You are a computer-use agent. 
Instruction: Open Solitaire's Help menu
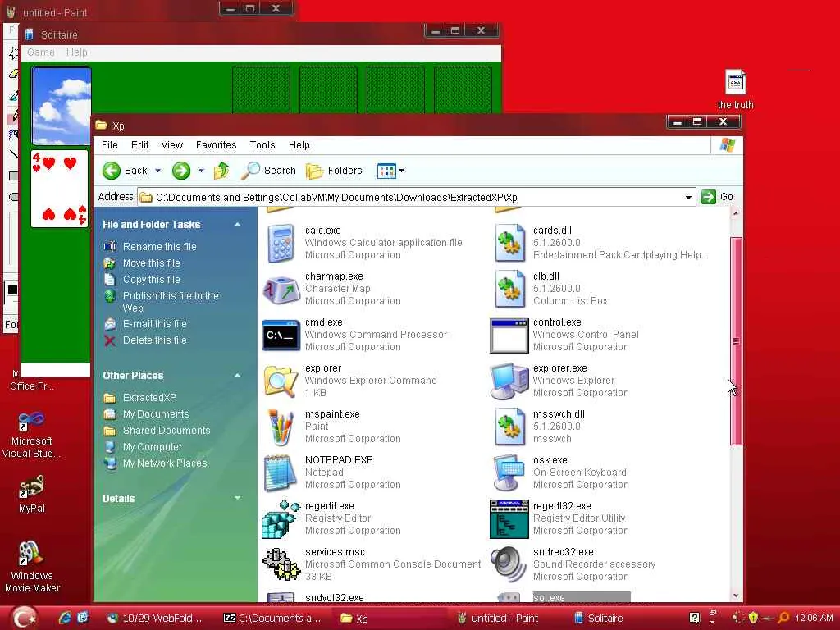point(76,52)
